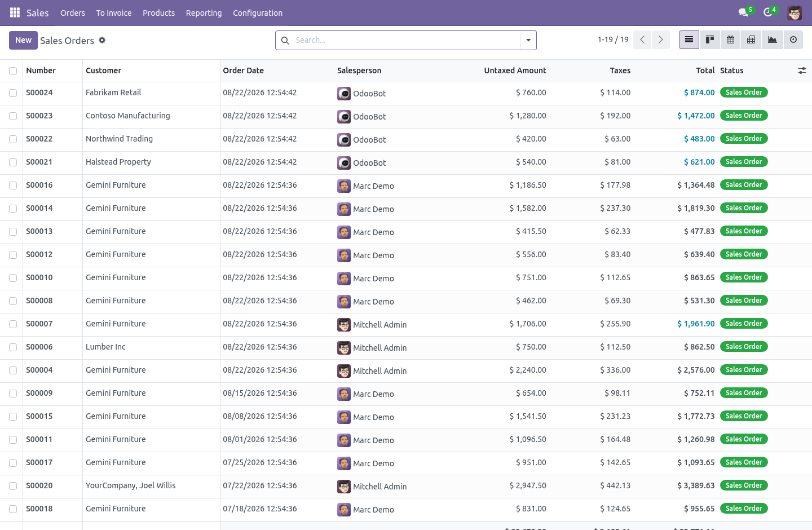
Task: Open order S00023 for Contoso Manufacturing
Action: pyautogui.click(x=406, y=116)
